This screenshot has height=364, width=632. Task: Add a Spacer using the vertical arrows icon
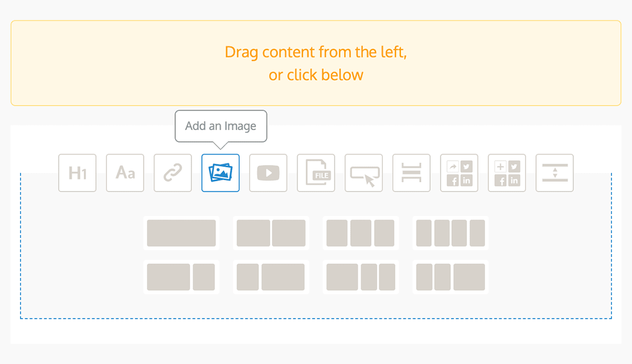point(554,173)
